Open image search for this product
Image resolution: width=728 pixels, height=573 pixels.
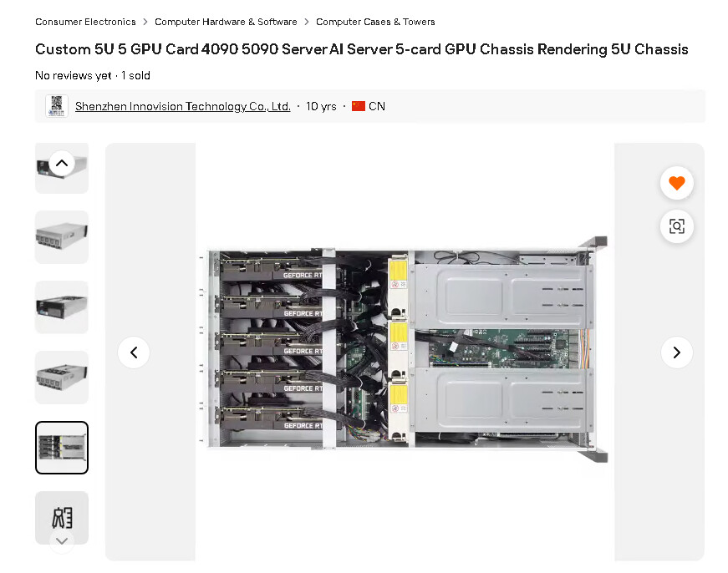(x=676, y=226)
